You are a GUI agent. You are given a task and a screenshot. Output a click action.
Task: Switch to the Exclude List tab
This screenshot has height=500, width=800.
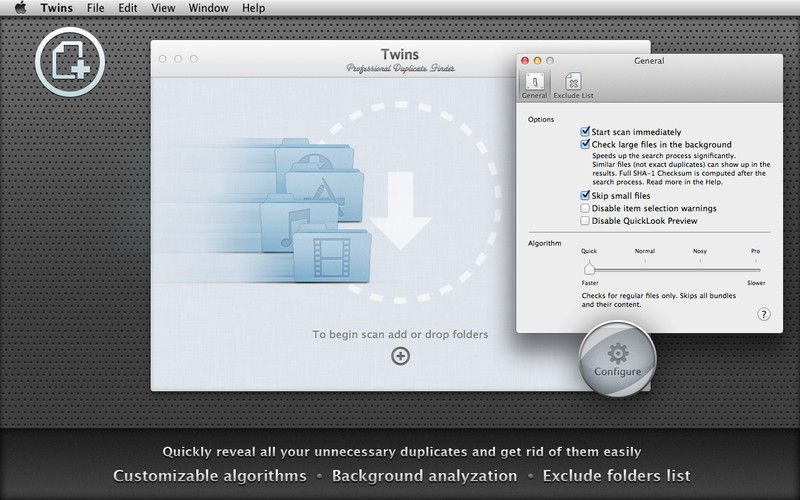pyautogui.click(x=573, y=85)
